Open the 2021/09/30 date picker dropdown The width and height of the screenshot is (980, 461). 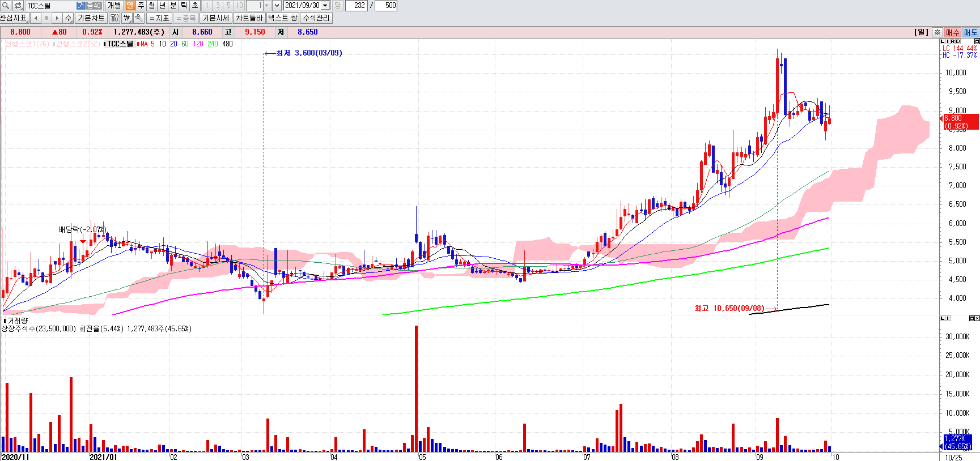tap(325, 6)
